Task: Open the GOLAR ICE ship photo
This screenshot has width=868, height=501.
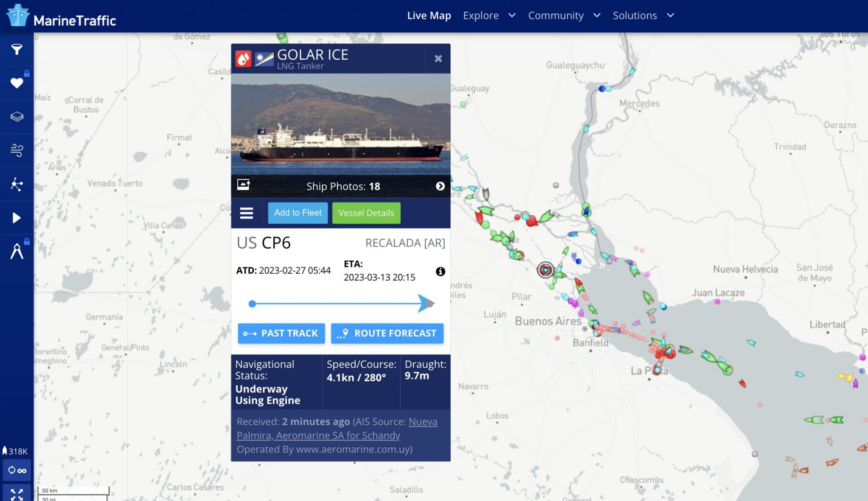Action: click(340, 124)
